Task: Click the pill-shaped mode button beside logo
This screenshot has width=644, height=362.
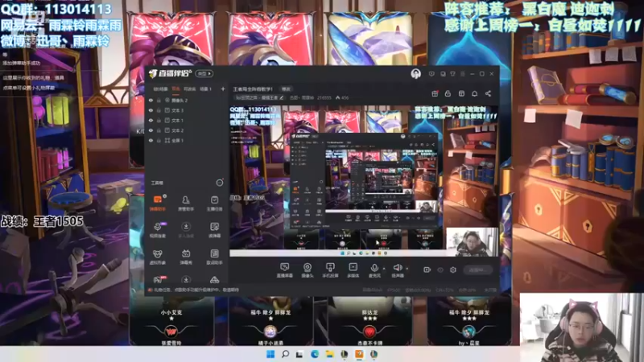Action: coord(204,73)
